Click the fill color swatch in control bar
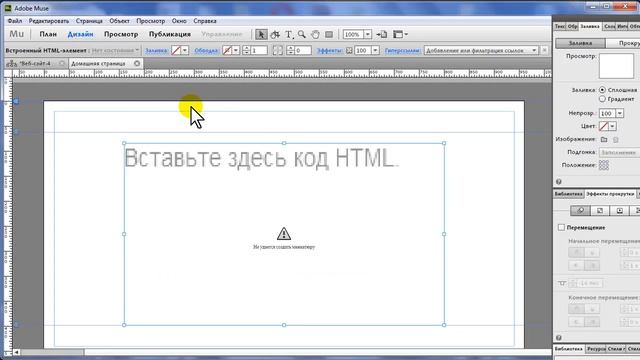 coord(176,50)
